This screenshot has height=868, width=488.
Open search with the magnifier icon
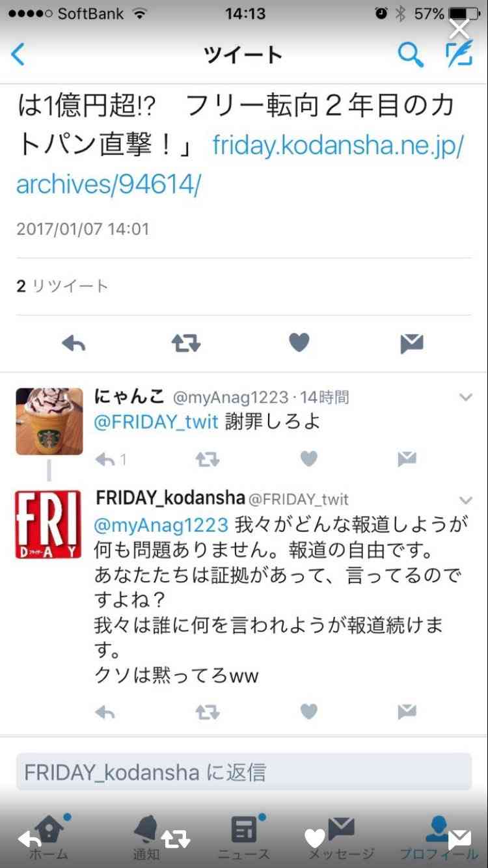[x=411, y=55]
